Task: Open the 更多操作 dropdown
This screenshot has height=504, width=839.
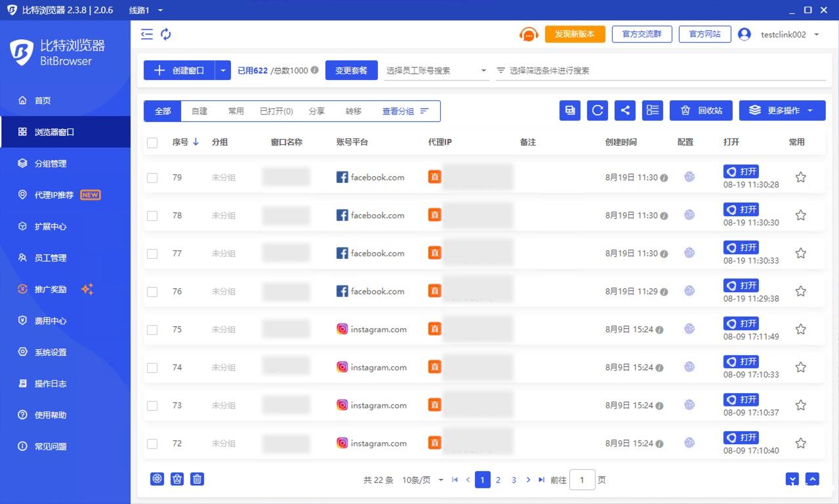Action: [782, 111]
